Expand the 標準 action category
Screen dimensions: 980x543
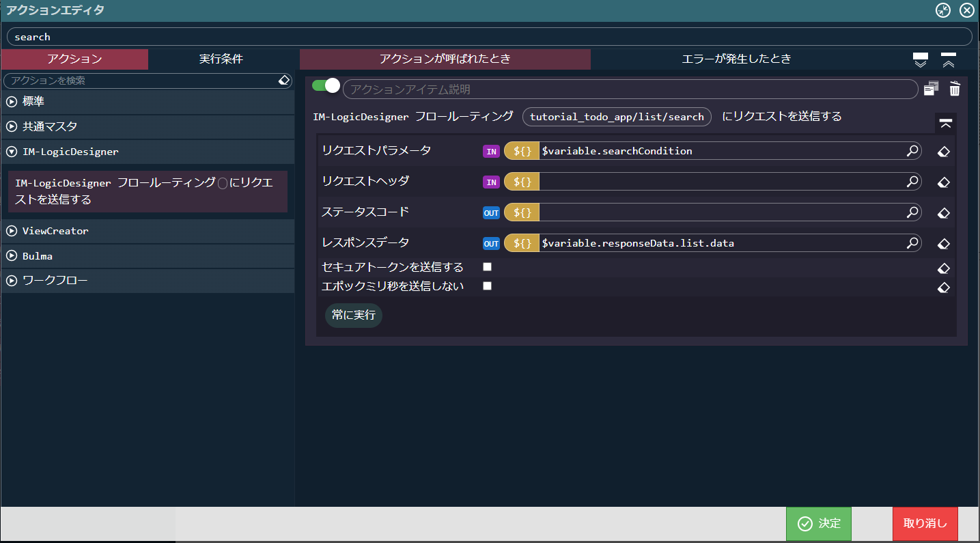(x=148, y=102)
